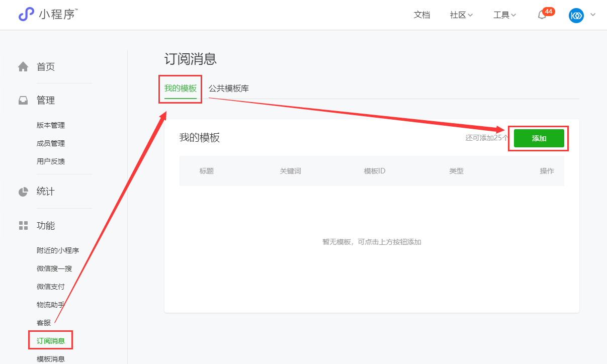Image resolution: width=607 pixels, height=364 pixels.
Task: Open the notification bell icon
Action: coord(542,15)
